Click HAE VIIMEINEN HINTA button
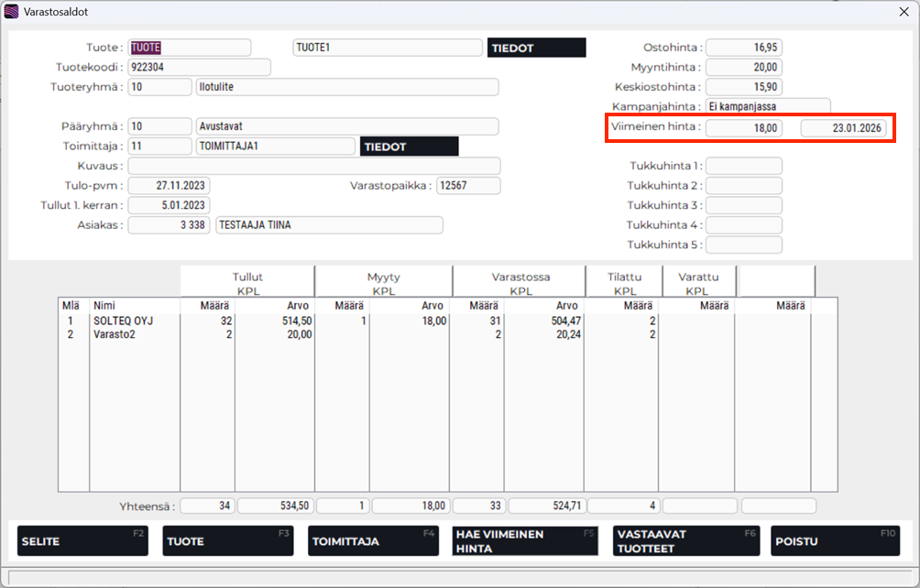 525,540
